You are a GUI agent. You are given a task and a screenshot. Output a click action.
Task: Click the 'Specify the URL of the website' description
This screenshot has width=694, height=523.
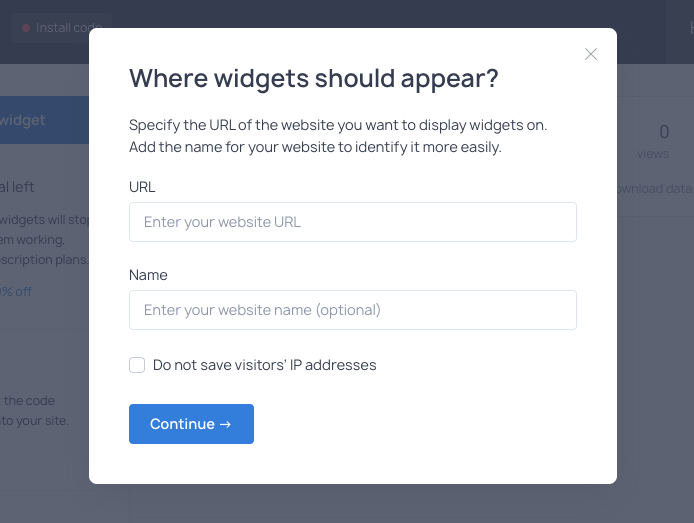pos(338,136)
